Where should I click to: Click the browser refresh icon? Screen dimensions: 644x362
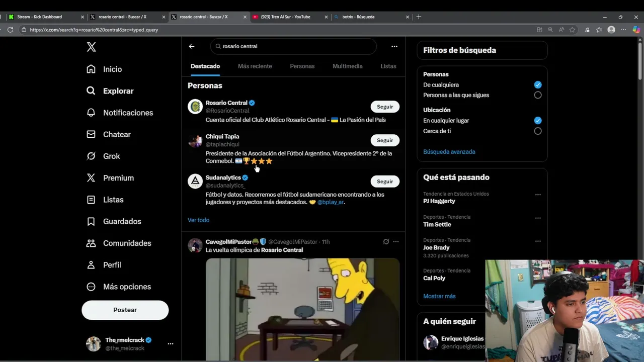pos(10,30)
